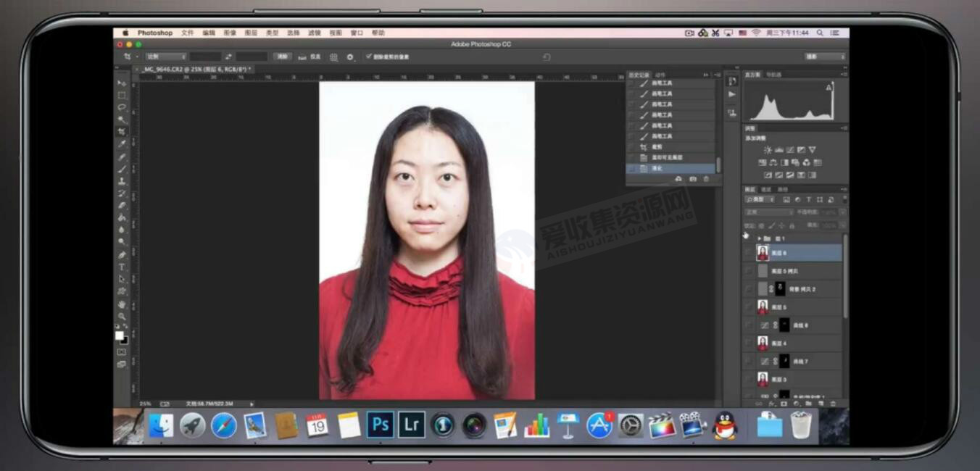Switch to the 通道 tab in Layers panel
The width and height of the screenshot is (980, 471).
tap(768, 188)
